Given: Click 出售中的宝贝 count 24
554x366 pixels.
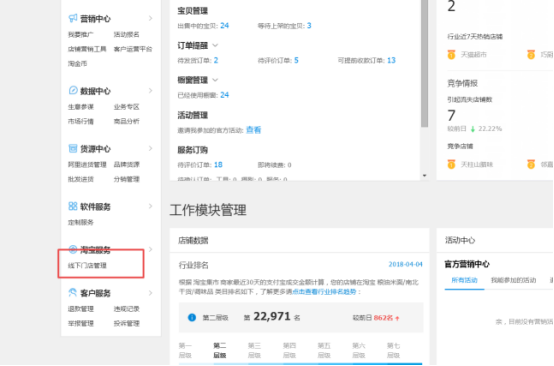Looking at the screenshot, I should (x=224, y=25).
